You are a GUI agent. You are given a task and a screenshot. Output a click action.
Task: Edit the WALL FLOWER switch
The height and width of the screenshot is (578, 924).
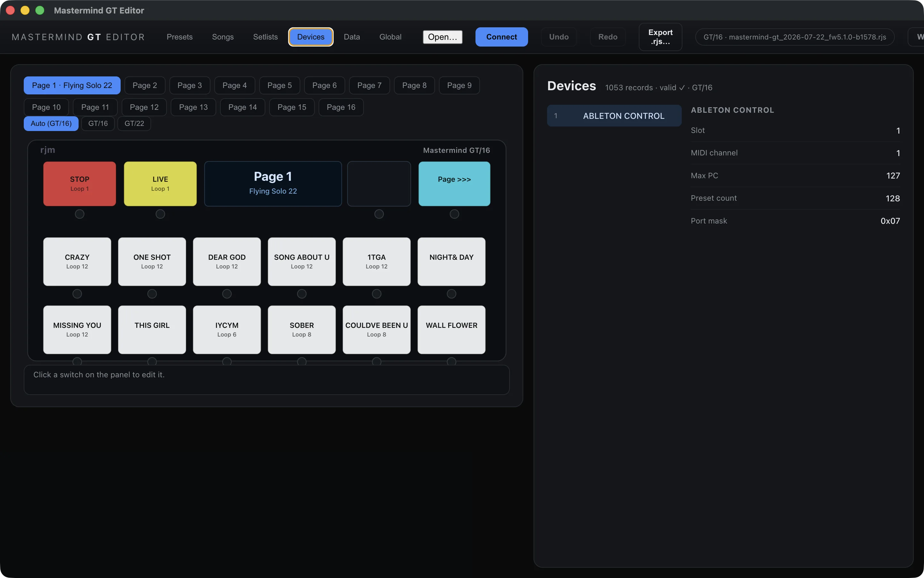point(451,329)
